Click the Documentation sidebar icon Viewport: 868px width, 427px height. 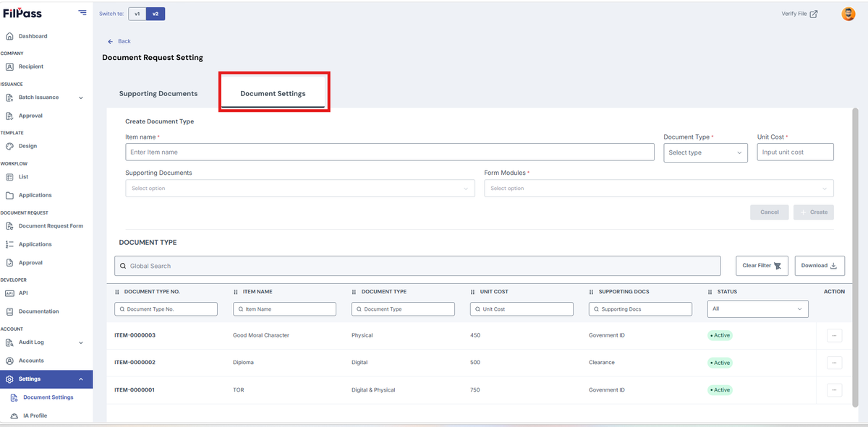(x=9, y=311)
